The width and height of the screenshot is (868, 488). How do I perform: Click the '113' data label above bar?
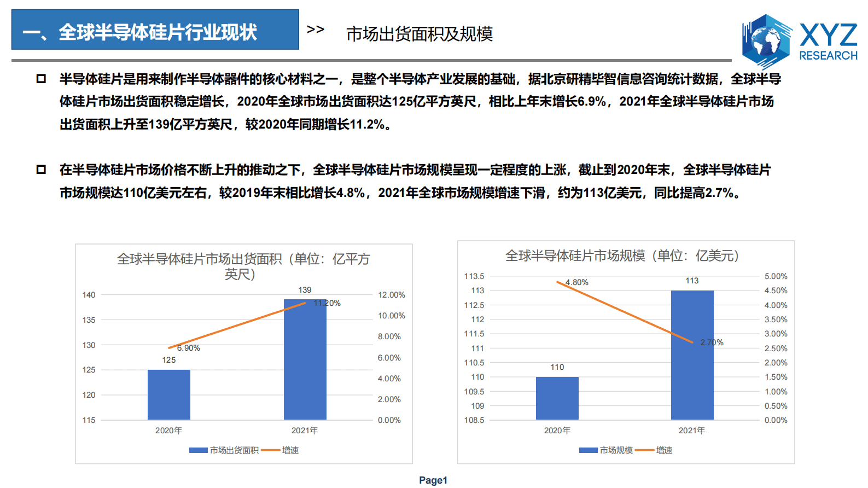tap(692, 281)
